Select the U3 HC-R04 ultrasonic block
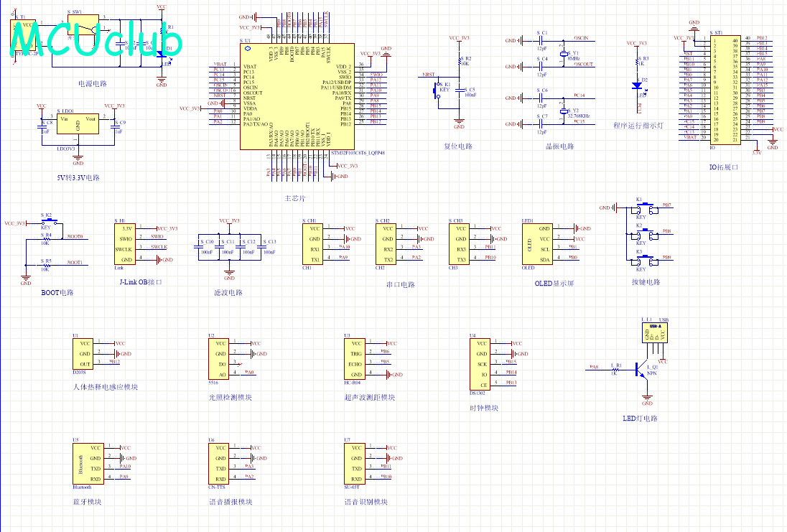The image size is (787, 532). click(x=354, y=359)
